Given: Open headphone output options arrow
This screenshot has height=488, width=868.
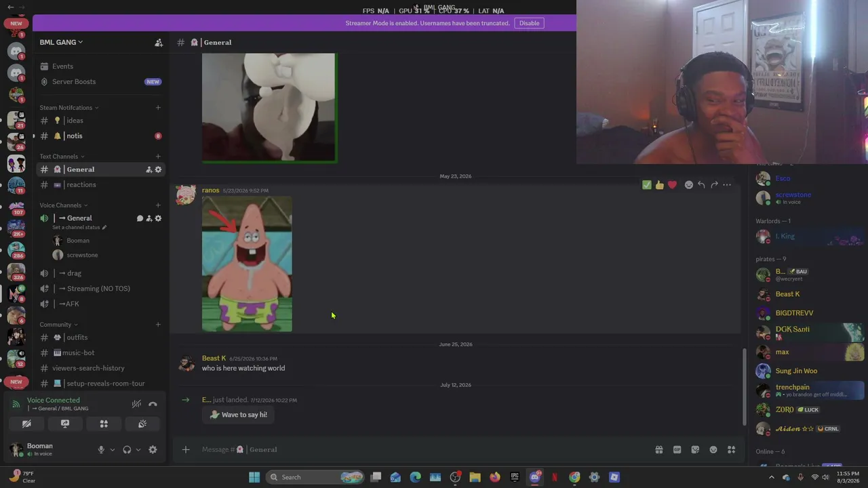Looking at the screenshot, I should [138, 449].
